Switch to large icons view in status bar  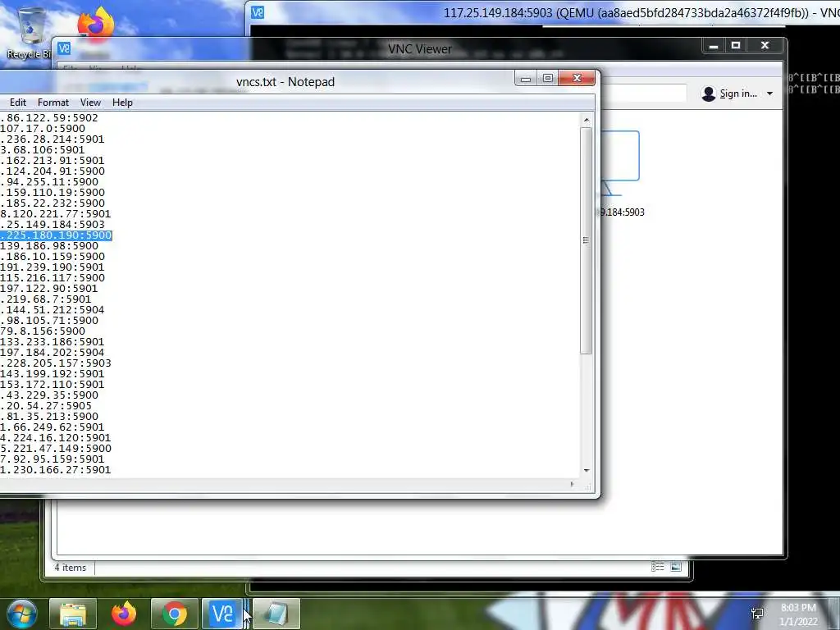(x=676, y=567)
